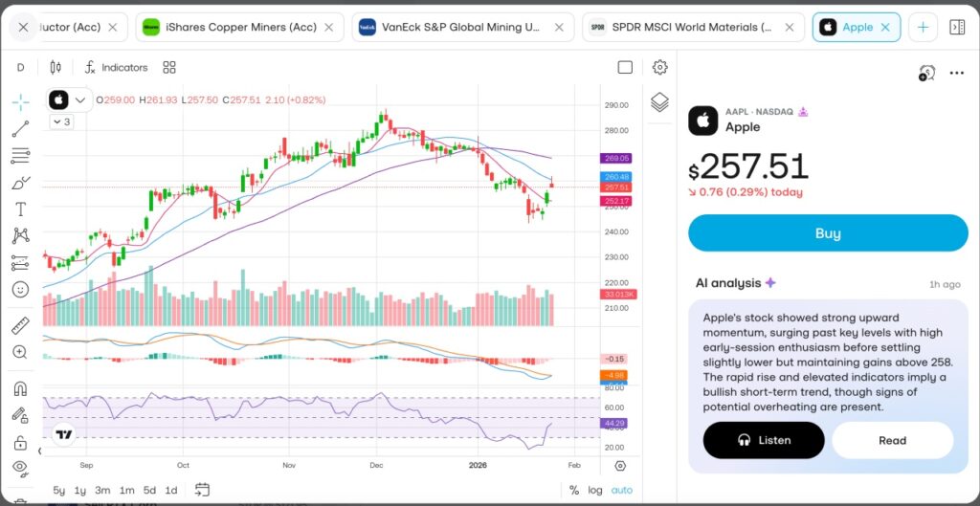The height and width of the screenshot is (506, 980).
Task: Open the D timeframe interval selector
Action: pyautogui.click(x=21, y=67)
